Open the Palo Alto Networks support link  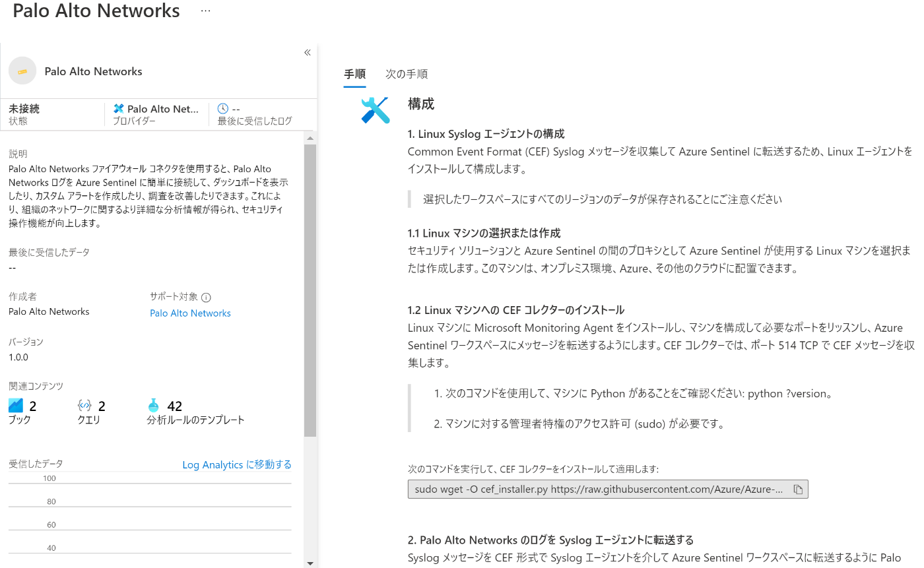(190, 313)
